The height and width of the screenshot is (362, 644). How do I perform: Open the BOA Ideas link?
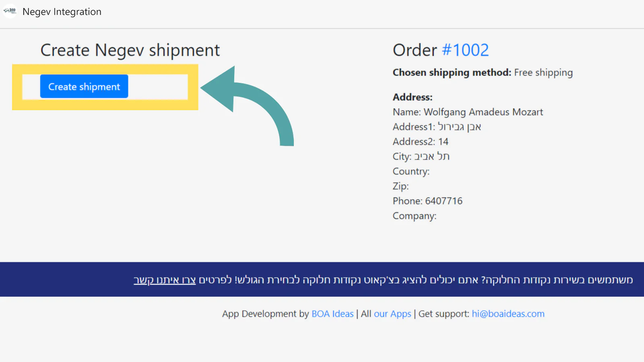pyautogui.click(x=332, y=314)
